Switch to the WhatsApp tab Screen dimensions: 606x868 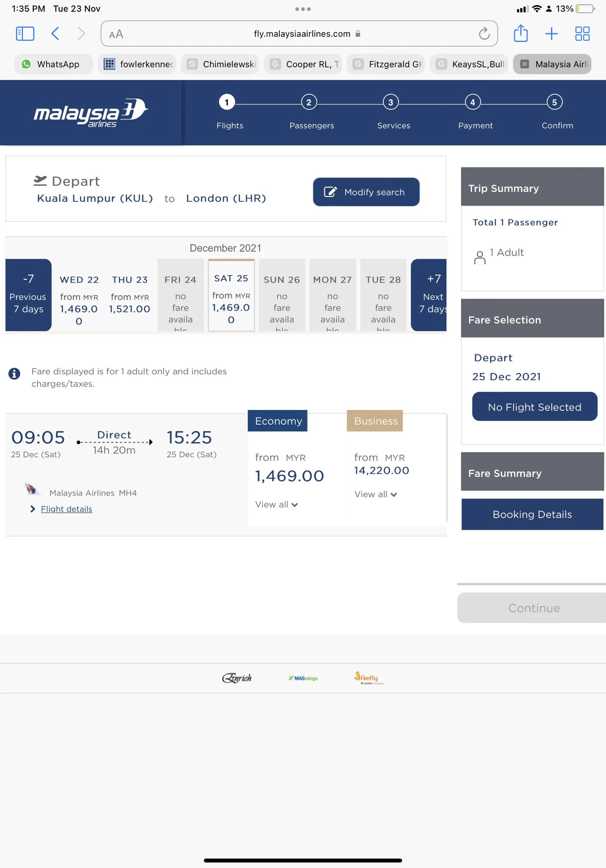click(54, 64)
